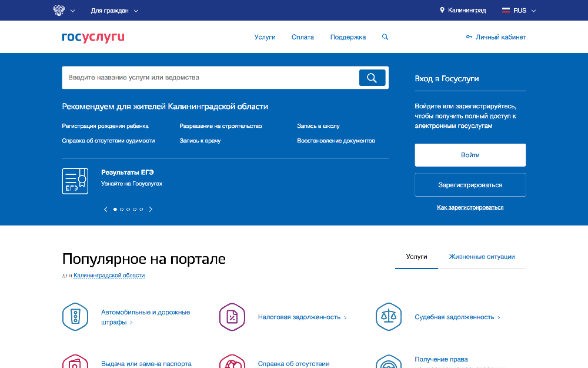Screen dimensions: 588x368
Task: Open the popular tile 'Справка об отсутствии'
Action: (x=293, y=363)
